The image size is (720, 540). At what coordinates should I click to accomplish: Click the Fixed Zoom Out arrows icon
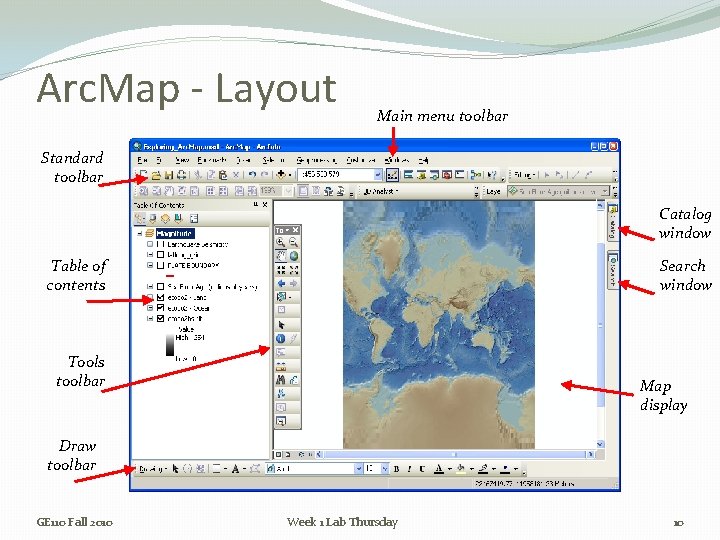pos(293,270)
